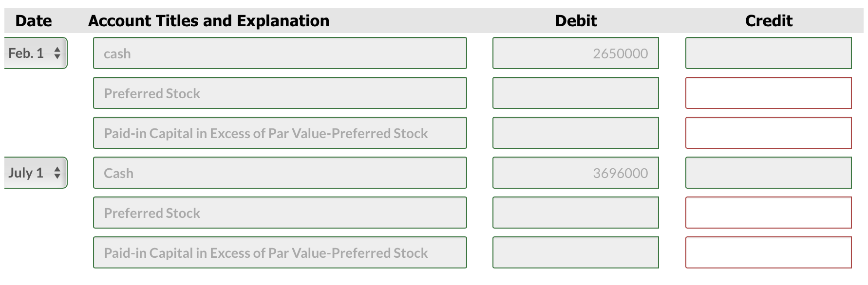Select the cash account title field for Feb. 1
The height and width of the screenshot is (285, 868).
tap(280, 53)
